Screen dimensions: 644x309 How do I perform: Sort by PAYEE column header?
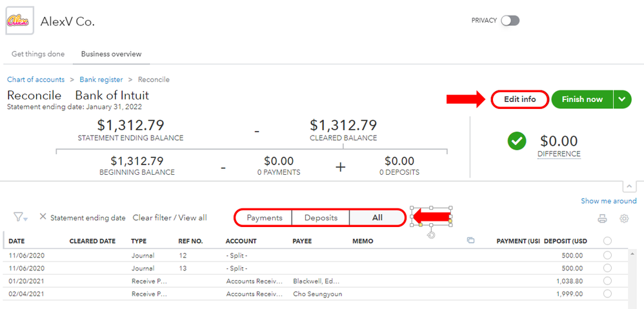(x=302, y=241)
